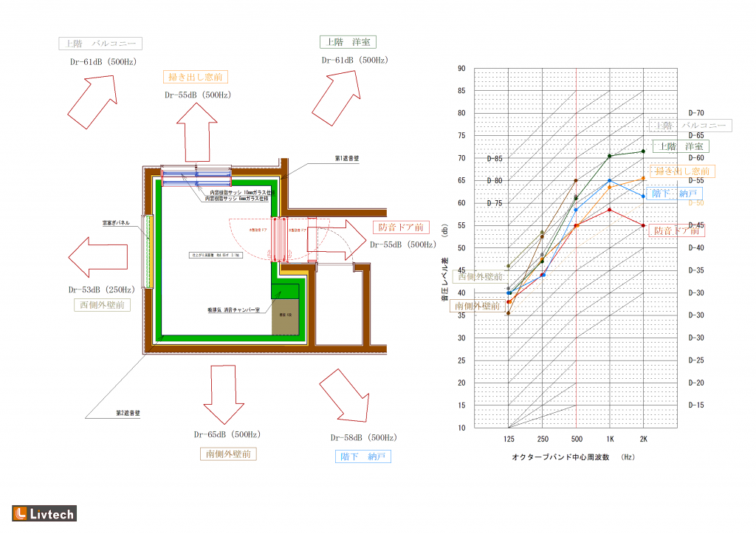The width and height of the screenshot is (756, 534).
Task: Click the red soundproof door in the floor plan
Action: pyautogui.click(x=280, y=239)
